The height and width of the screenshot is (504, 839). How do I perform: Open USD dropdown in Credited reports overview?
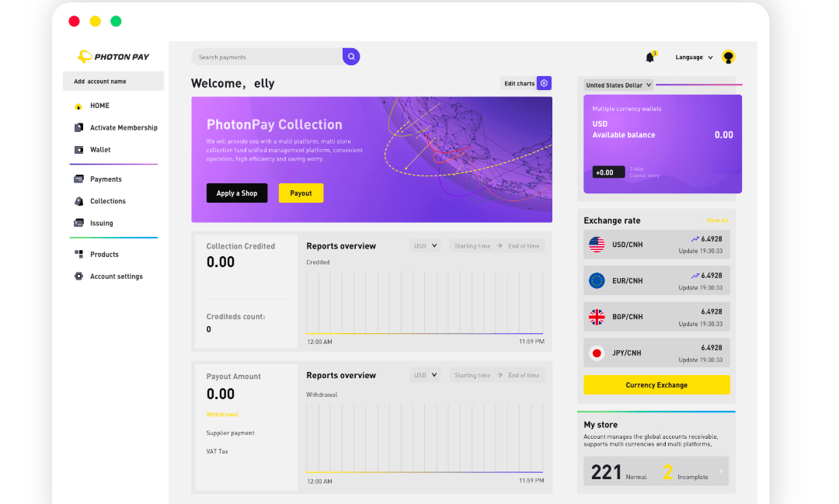[426, 246]
